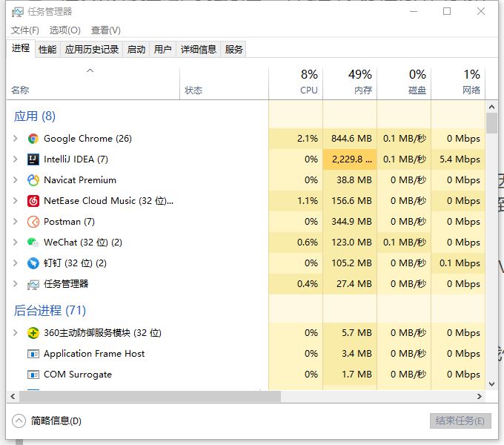Click the vertical scrollbar up arrow
The height and width of the screenshot is (445, 504).
click(x=491, y=107)
